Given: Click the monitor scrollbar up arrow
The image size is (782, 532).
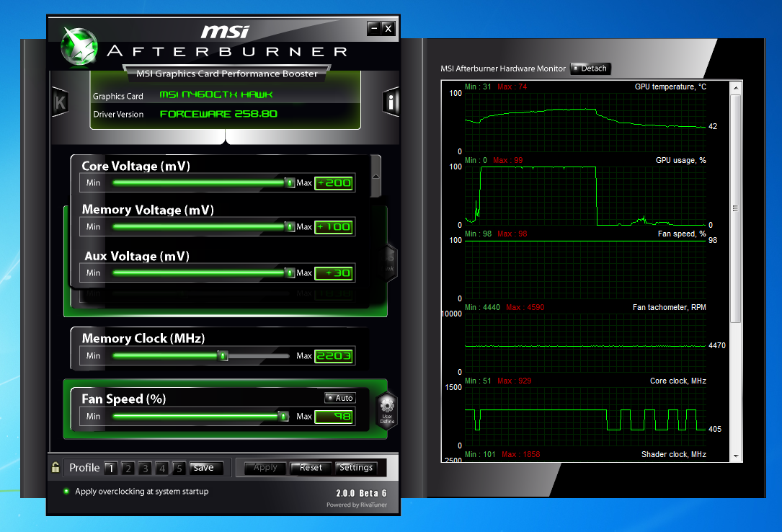Looking at the screenshot, I should (736, 88).
